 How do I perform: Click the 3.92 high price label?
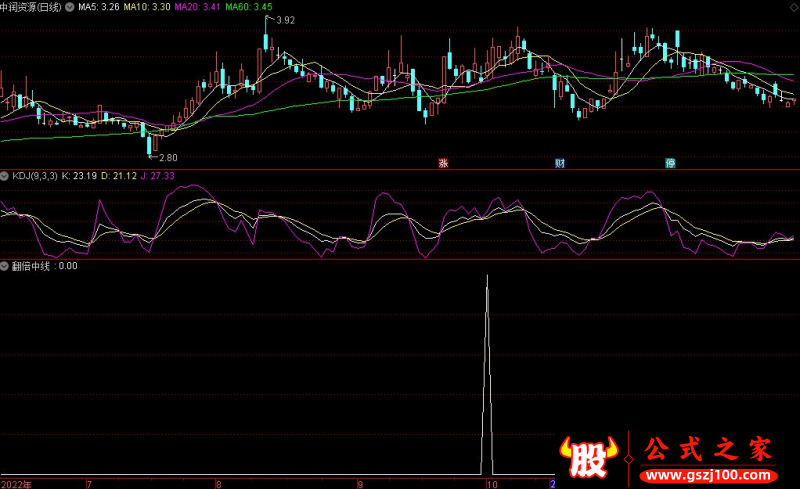285,20
